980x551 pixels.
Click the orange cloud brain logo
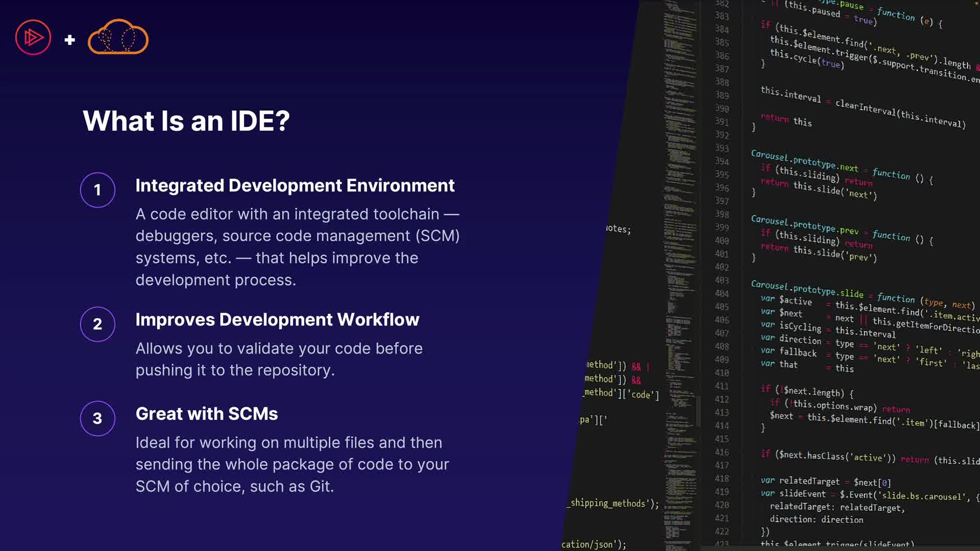118,37
